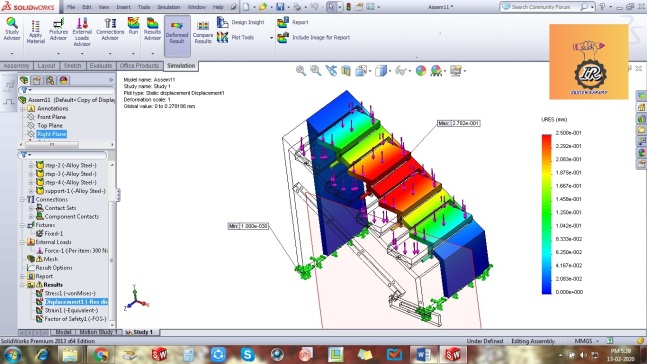Image resolution: width=647 pixels, height=364 pixels.
Task: Open Fixtures Advisor
Action: [x=58, y=29]
